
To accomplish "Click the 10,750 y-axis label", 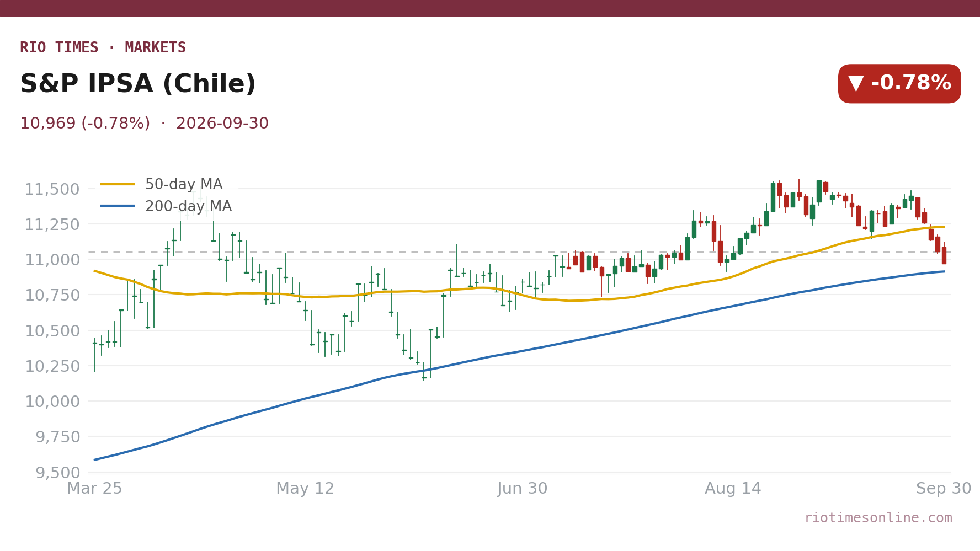I will tap(52, 295).
